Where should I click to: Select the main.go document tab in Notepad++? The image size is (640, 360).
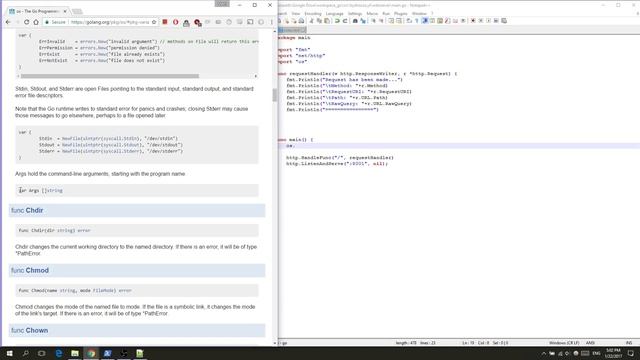291,30
